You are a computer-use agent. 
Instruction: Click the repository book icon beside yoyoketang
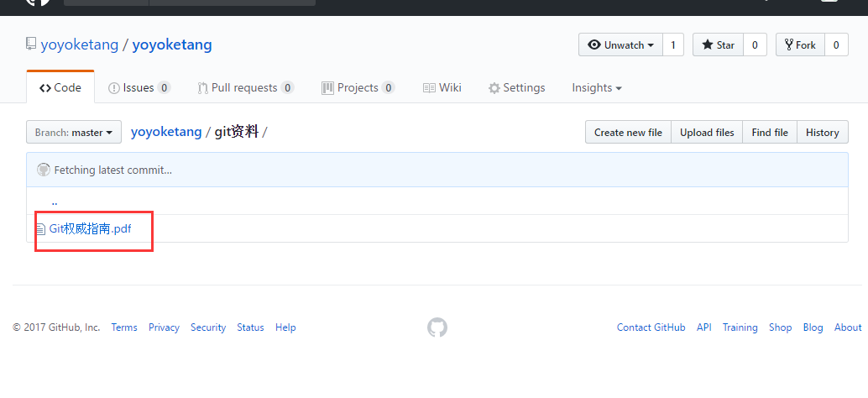[x=31, y=45]
